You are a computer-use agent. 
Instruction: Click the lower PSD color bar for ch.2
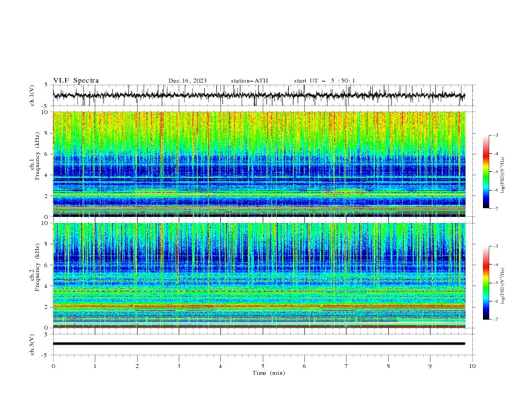point(486,283)
